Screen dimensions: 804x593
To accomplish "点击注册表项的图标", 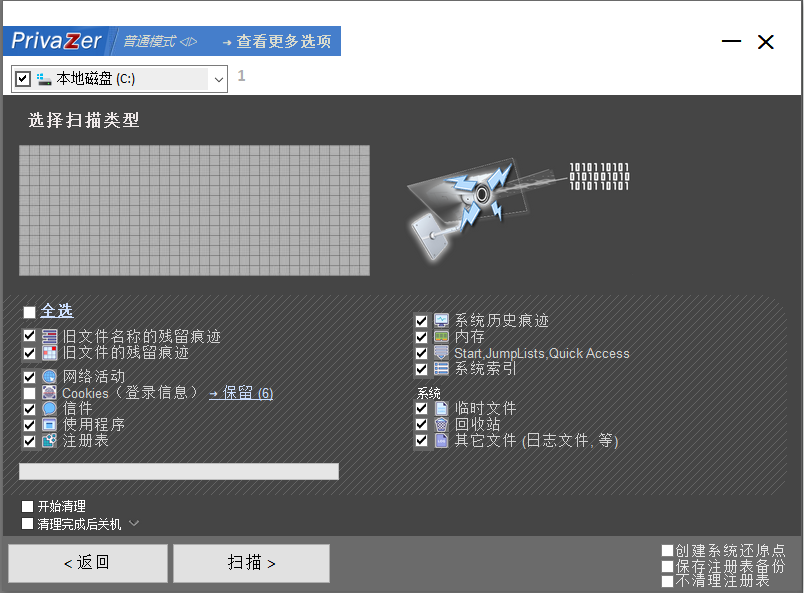I will pos(49,441).
